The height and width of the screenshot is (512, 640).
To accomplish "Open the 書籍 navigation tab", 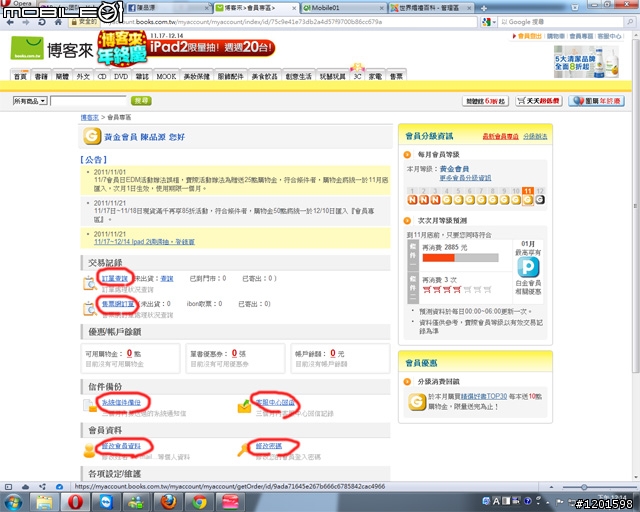I will 41,76.
